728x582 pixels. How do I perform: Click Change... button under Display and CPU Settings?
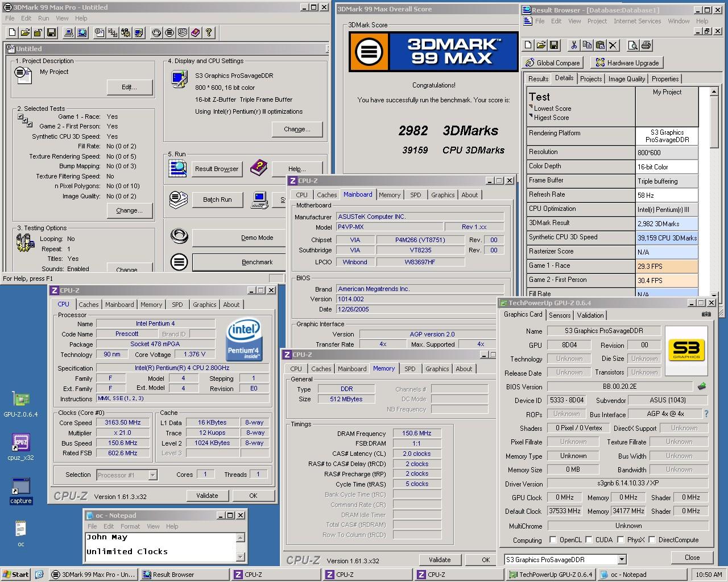pyautogui.click(x=297, y=129)
